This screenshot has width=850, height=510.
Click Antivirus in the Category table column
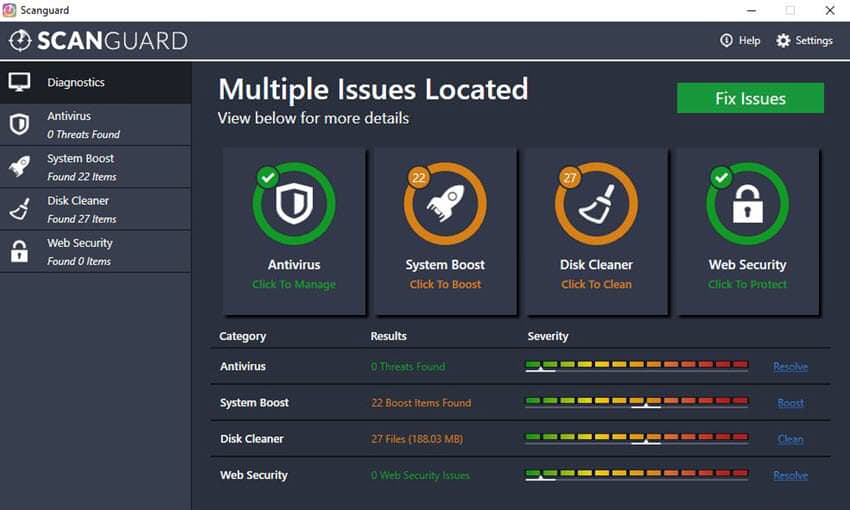tap(243, 366)
